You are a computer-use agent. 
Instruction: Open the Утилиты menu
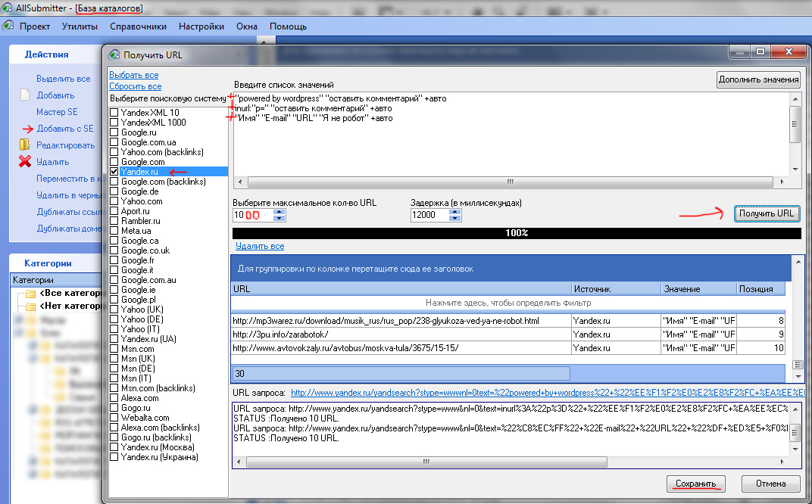point(80,26)
